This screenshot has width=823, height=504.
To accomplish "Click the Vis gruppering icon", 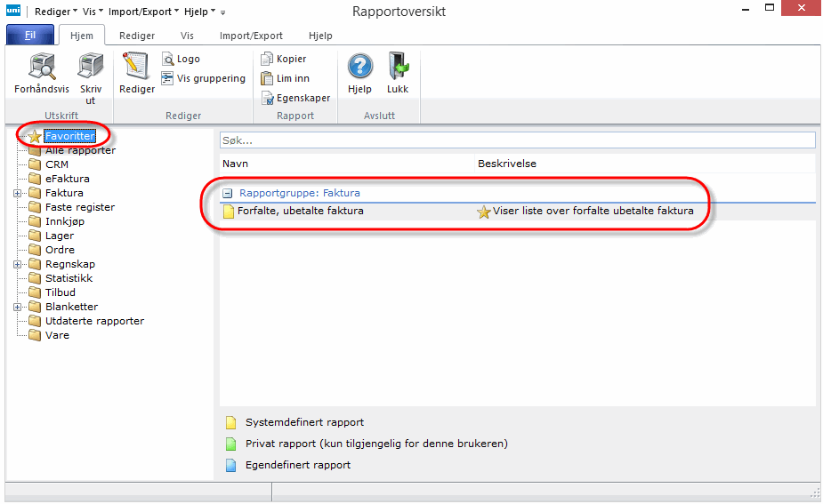I will pos(167,78).
